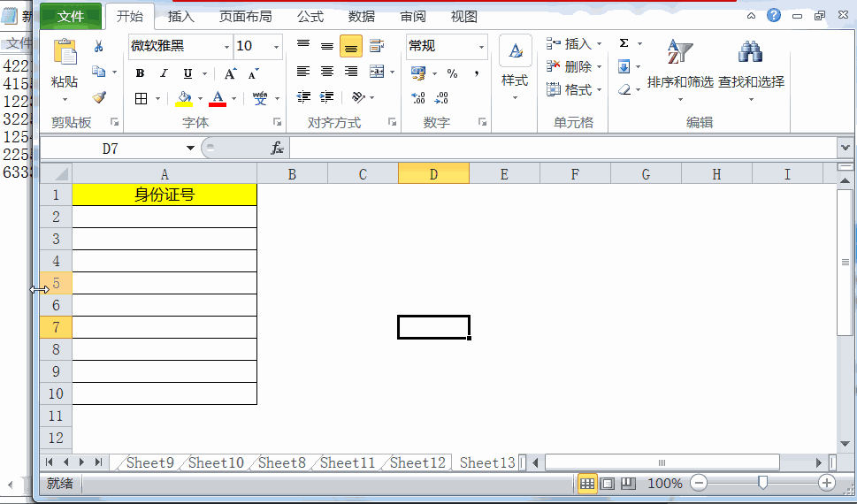Toggle bold formatting
Screen dimensions: 857x504
(x=140, y=73)
